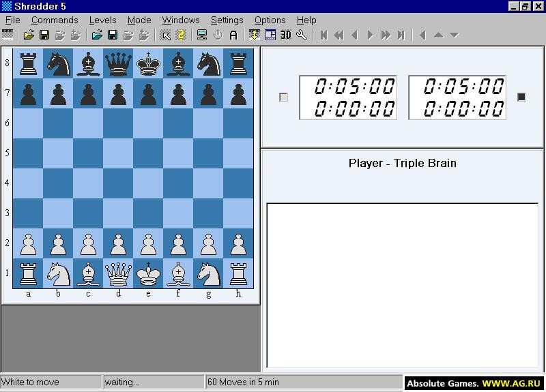Minimize the Shredder 5 window
The width and height of the screenshot is (546, 392).
513,6
